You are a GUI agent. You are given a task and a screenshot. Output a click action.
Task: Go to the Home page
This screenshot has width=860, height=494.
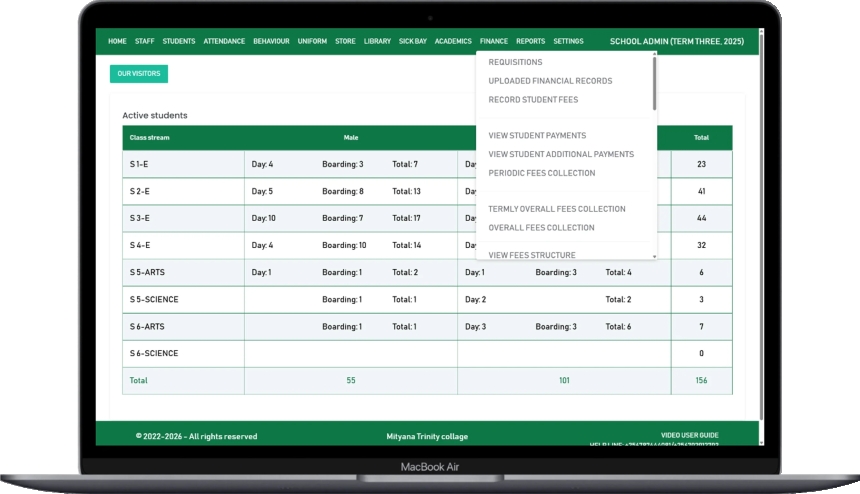click(117, 41)
